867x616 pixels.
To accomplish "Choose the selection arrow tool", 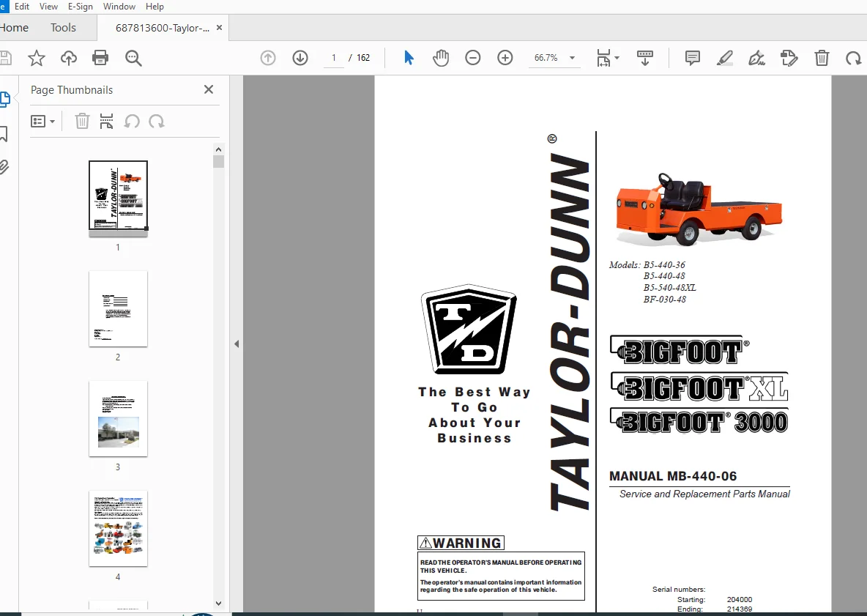I will click(x=409, y=58).
